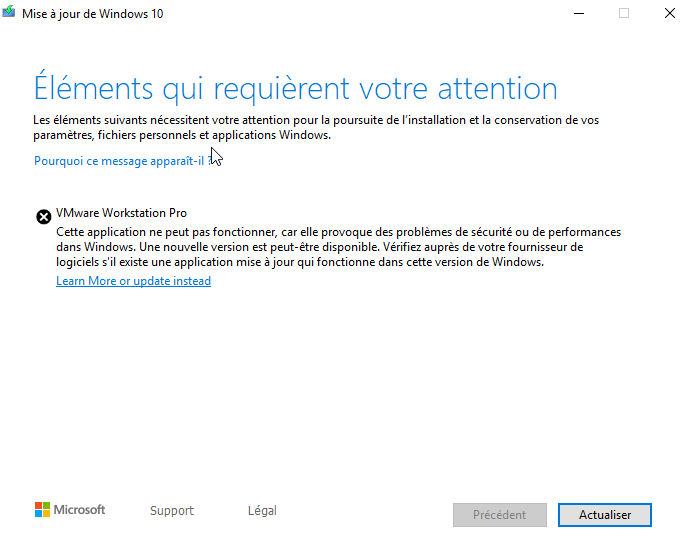
Task: Select the 'VMware Workstation Pro' item title
Action: (121, 213)
